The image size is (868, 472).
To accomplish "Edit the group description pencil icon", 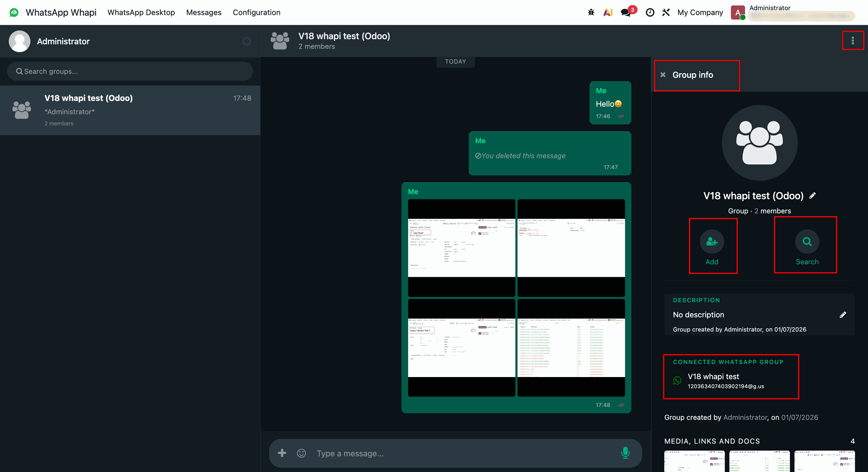I will tap(843, 315).
